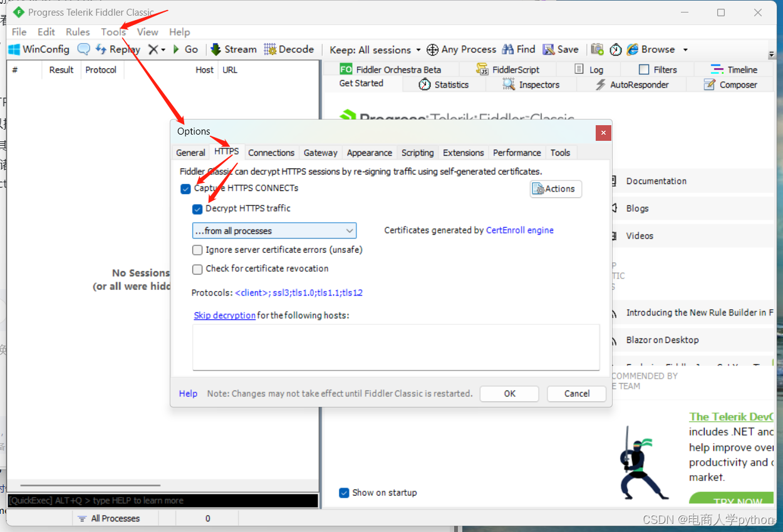The image size is (783, 532).
Task: Click the Any Process target icon
Action: tap(432, 49)
